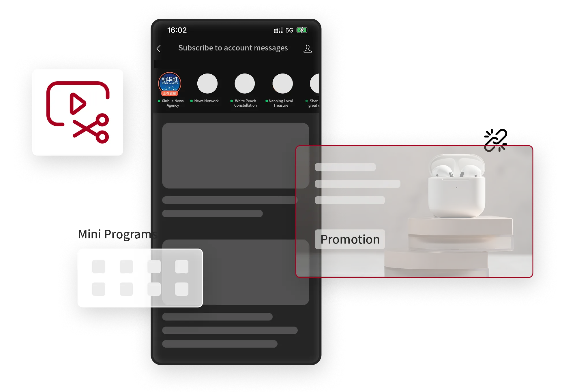Viewport: 577px width, 392px height.
Task: Click the Promotion button on the ad
Action: pos(350,239)
